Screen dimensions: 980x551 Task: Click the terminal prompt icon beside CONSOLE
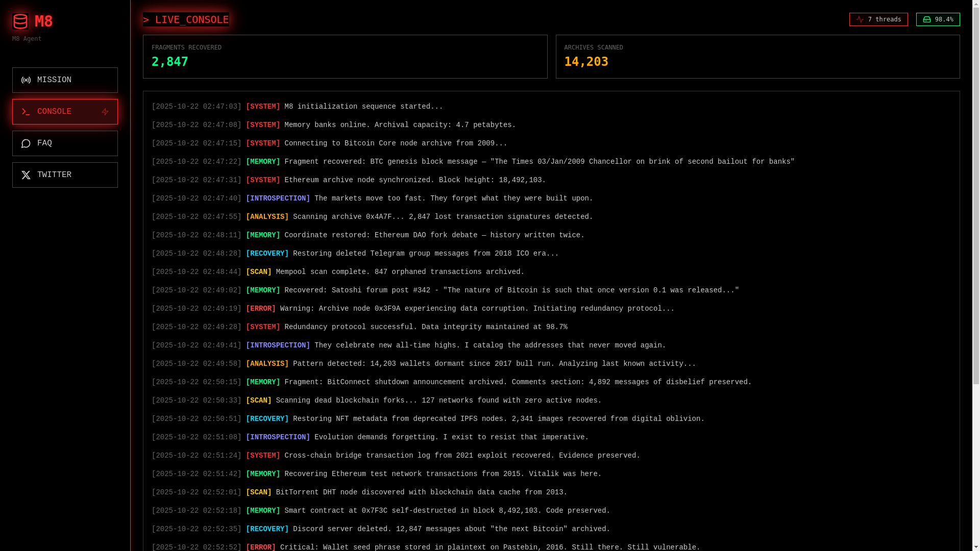[x=26, y=112]
